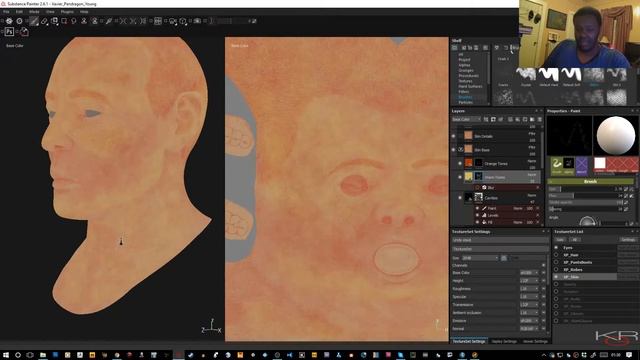Switch to the Viewer Settings tab
Viewport: 640px width, 360px height.
click(x=535, y=341)
